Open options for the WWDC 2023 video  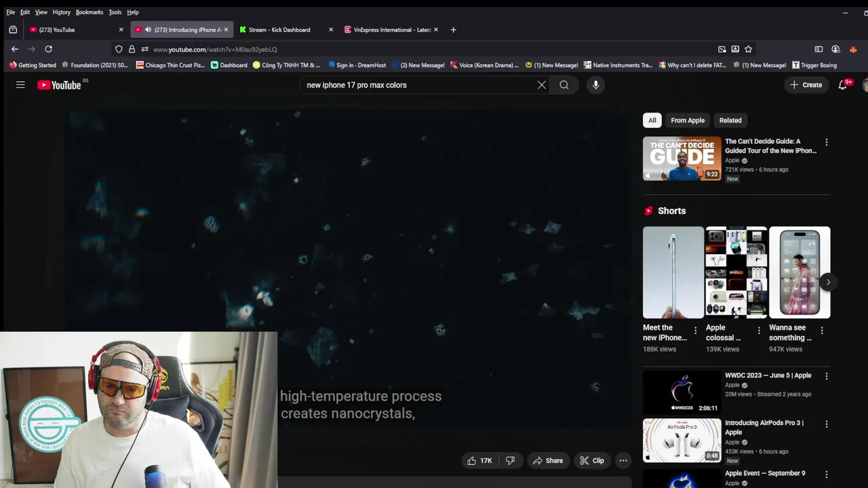click(826, 376)
